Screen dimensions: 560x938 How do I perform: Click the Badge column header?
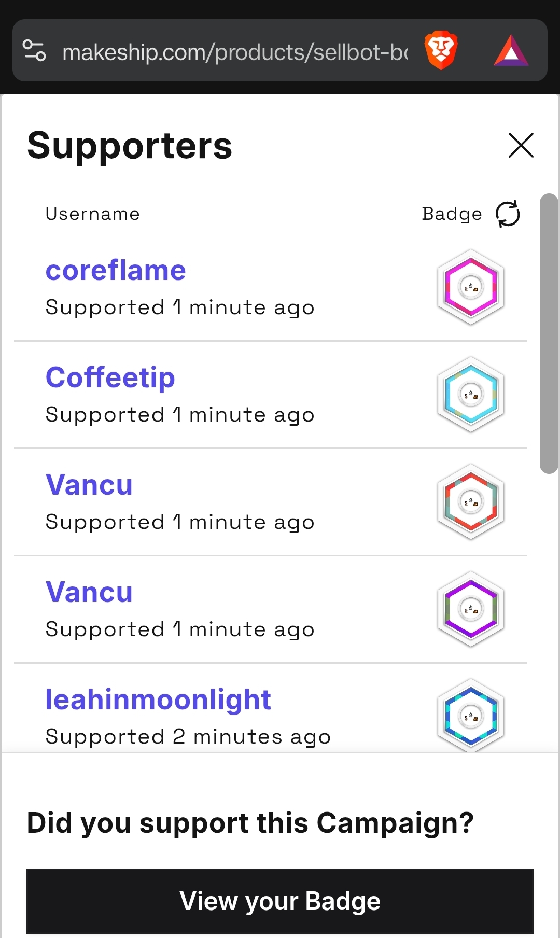click(x=452, y=214)
